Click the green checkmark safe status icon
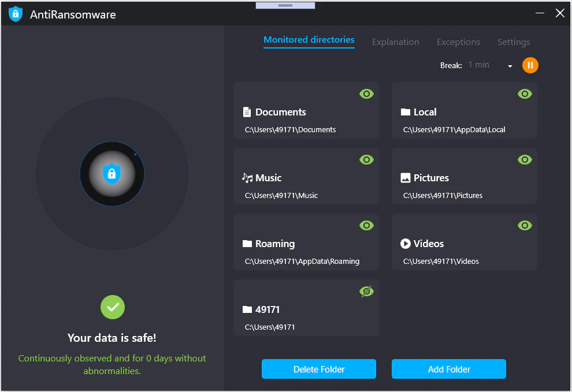The image size is (572, 392). click(112, 307)
